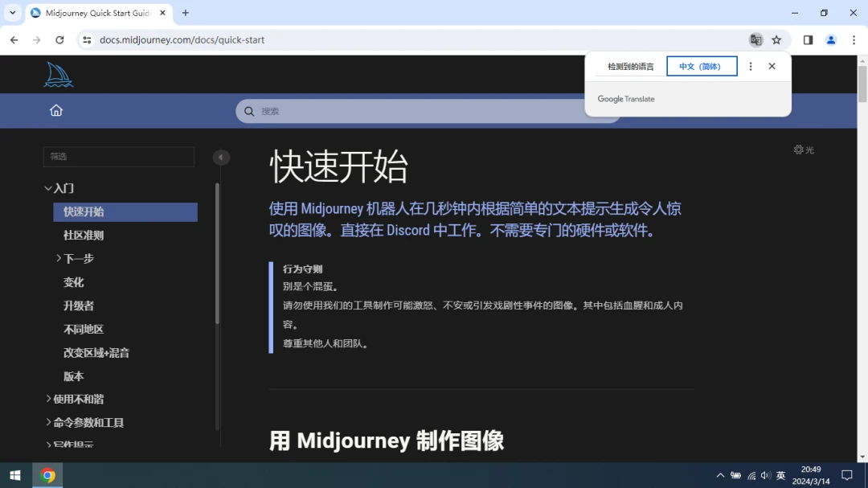Viewport: 868px width, 488px height.
Task: Click the 搜索 search field
Action: (428, 111)
